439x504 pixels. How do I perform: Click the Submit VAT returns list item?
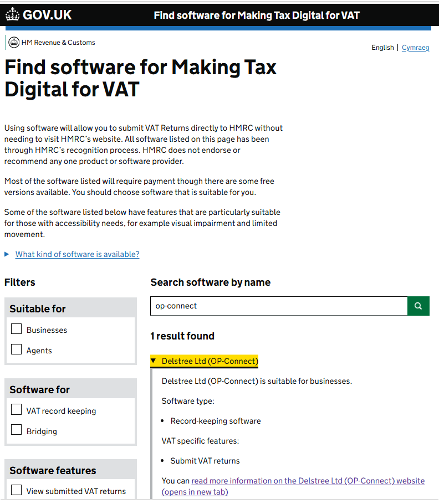tap(205, 461)
